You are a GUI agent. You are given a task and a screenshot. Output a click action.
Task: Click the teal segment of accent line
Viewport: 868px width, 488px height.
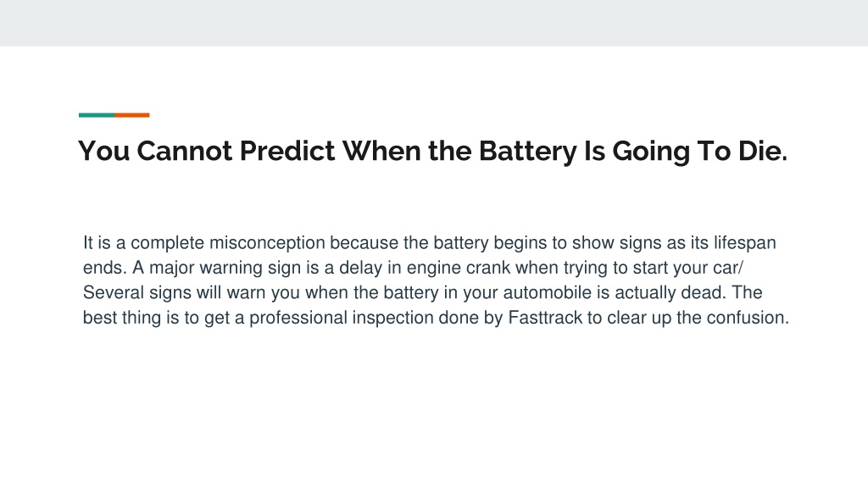pos(97,115)
